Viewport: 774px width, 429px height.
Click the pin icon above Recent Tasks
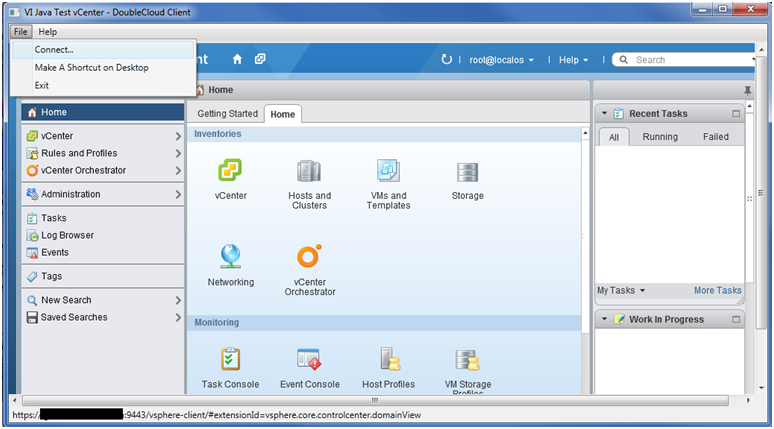[x=747, y=90]
